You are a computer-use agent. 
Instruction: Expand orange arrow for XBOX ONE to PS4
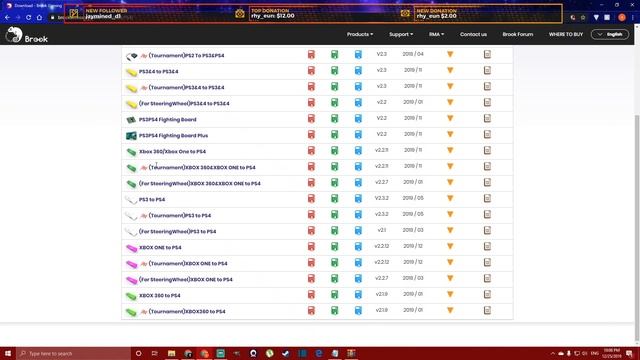click(x=450, y=247)
